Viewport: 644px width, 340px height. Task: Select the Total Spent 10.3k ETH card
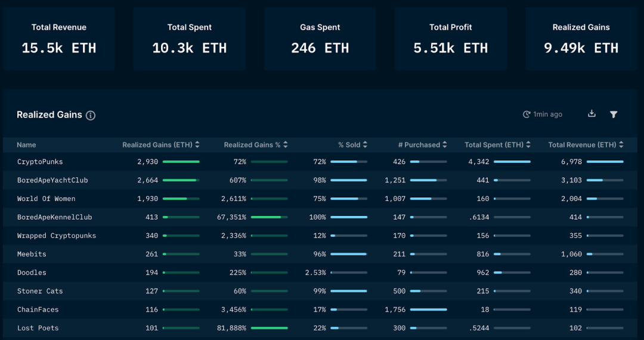point(190,39)
